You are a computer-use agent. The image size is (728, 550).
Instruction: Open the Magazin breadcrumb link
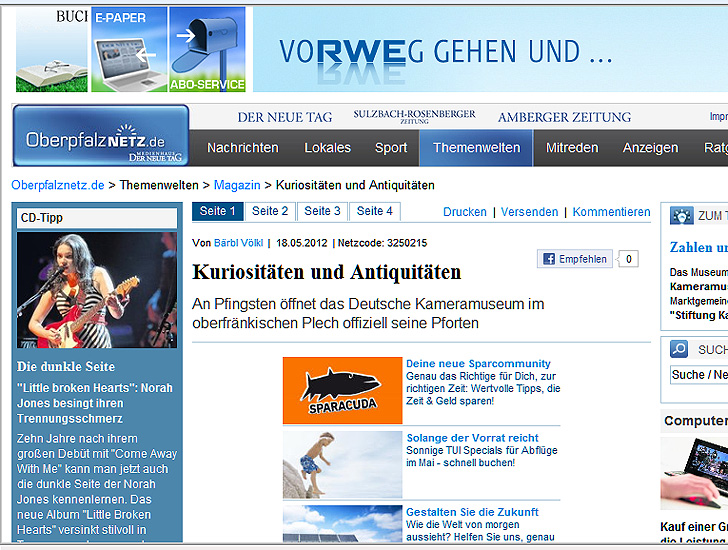click(237, 185)
